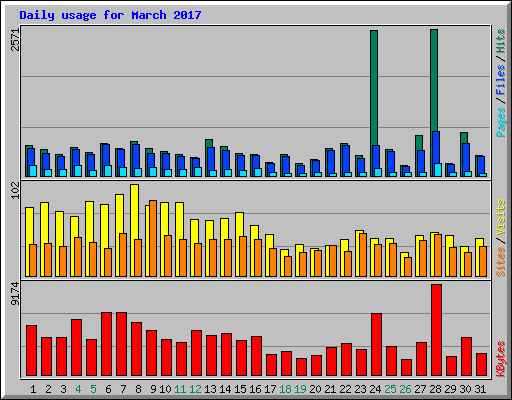Screen dimensions: 512x400
Task: Click the orange Sites bar for day 28
Action: tap(438, 255)
